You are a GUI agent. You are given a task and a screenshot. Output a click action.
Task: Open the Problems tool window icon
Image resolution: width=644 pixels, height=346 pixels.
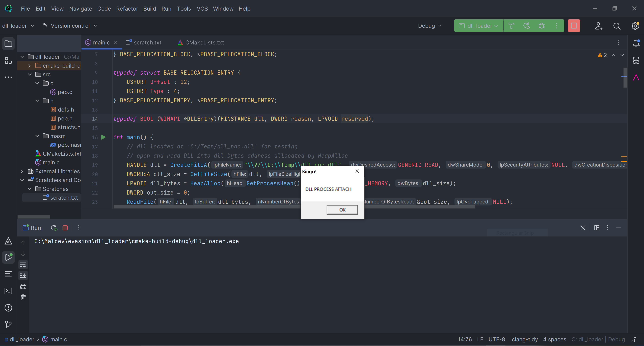[8, 308]
